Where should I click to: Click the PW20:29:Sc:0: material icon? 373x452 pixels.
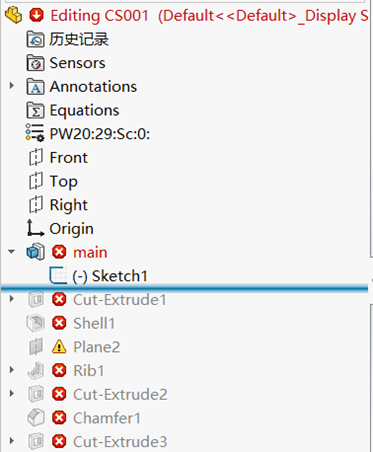coord(35,133)
